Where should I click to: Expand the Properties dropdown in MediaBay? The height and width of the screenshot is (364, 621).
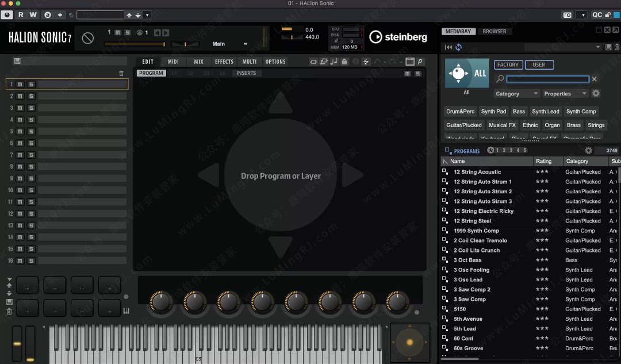tap(565, 94)
